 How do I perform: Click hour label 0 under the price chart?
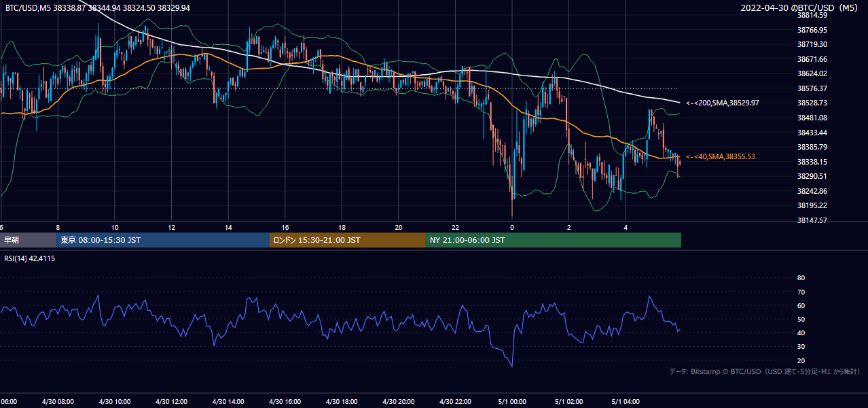(512, 228)
